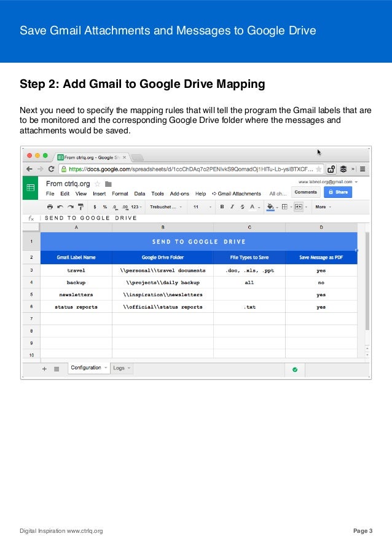Screen dimensions: 392x555
Task: Select column A header
Action: click(76, 227)
